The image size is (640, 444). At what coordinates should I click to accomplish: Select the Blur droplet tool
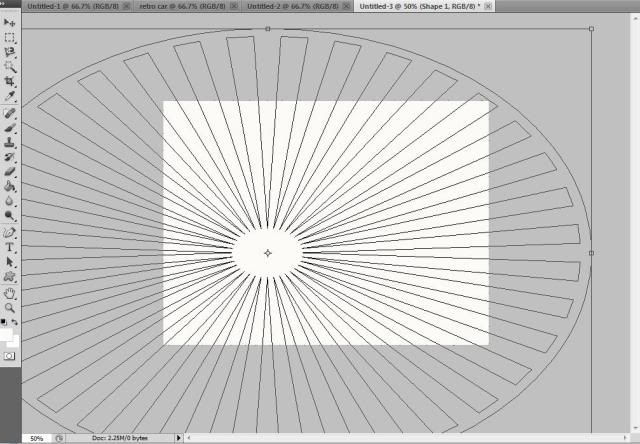click(9, 201)
